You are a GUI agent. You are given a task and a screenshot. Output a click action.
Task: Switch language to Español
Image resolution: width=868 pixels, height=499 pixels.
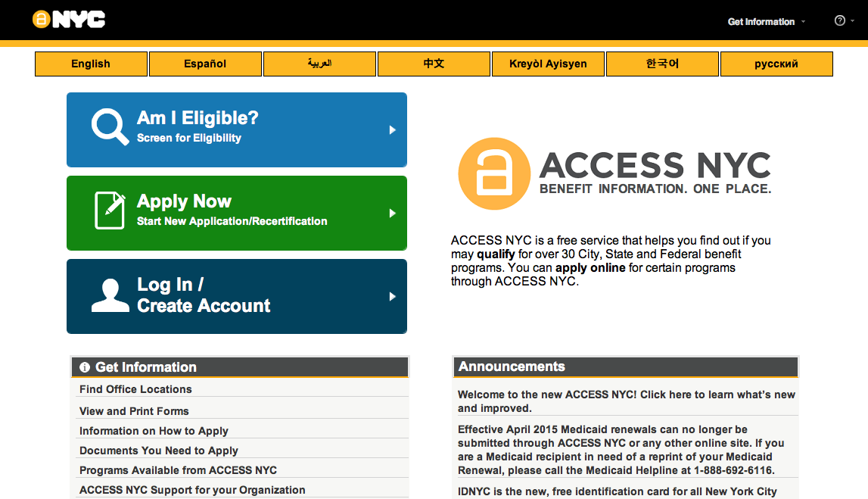[x=205, y=64]
